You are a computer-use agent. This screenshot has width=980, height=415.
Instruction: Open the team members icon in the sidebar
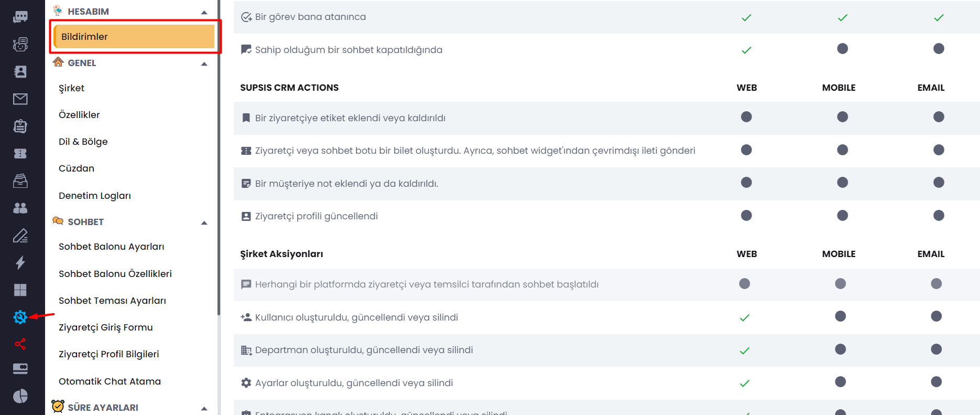(x=20, y=208)
